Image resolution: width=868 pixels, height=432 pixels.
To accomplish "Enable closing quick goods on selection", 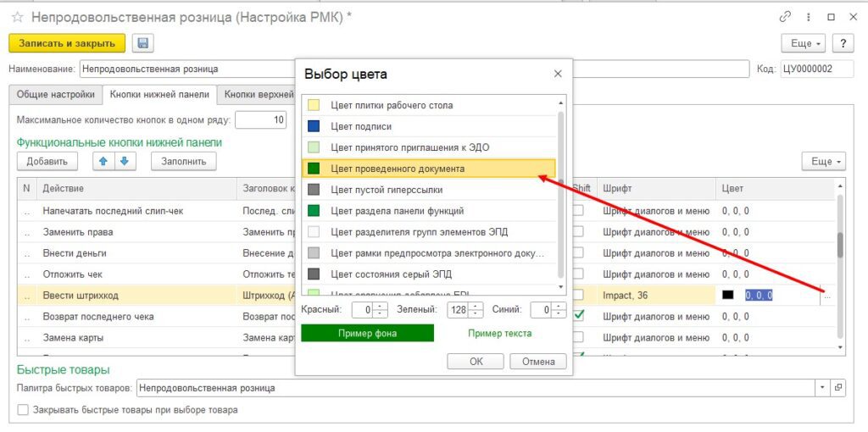I will [23, 410].
